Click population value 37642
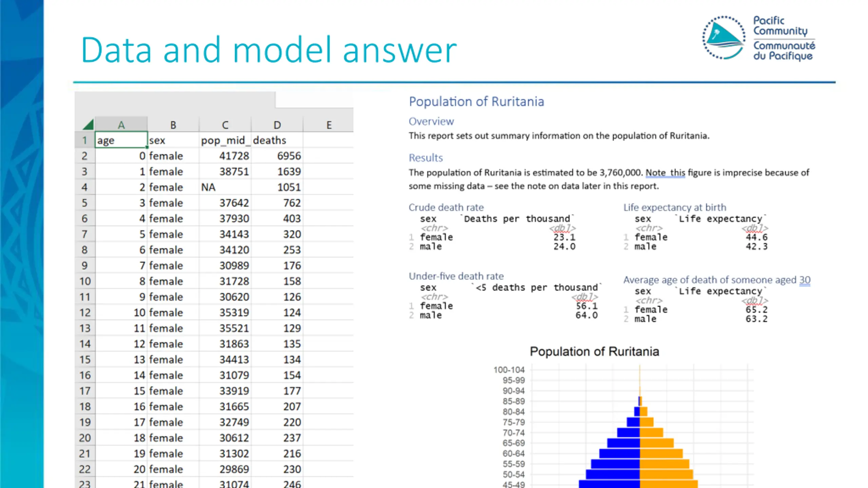 [234, 203]
